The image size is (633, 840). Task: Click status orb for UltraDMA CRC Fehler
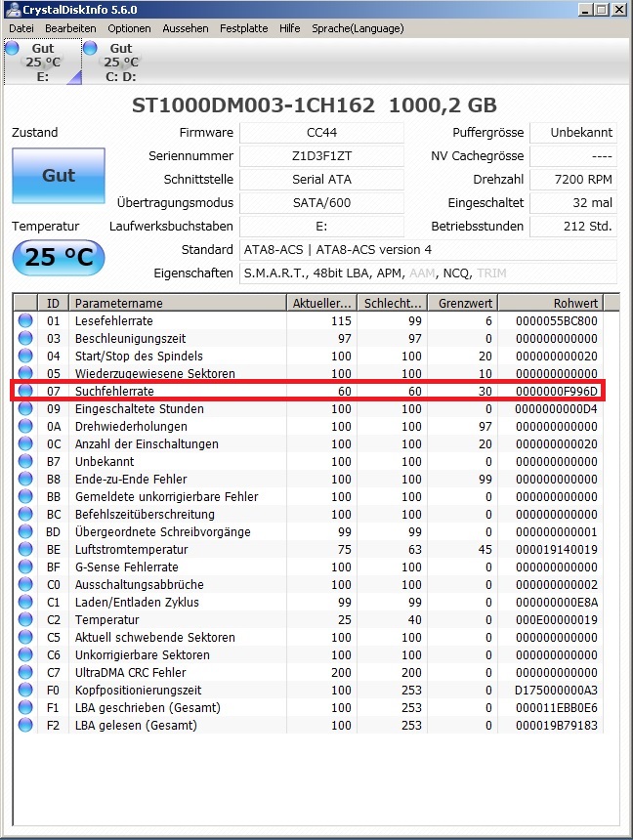coord(25,672)
